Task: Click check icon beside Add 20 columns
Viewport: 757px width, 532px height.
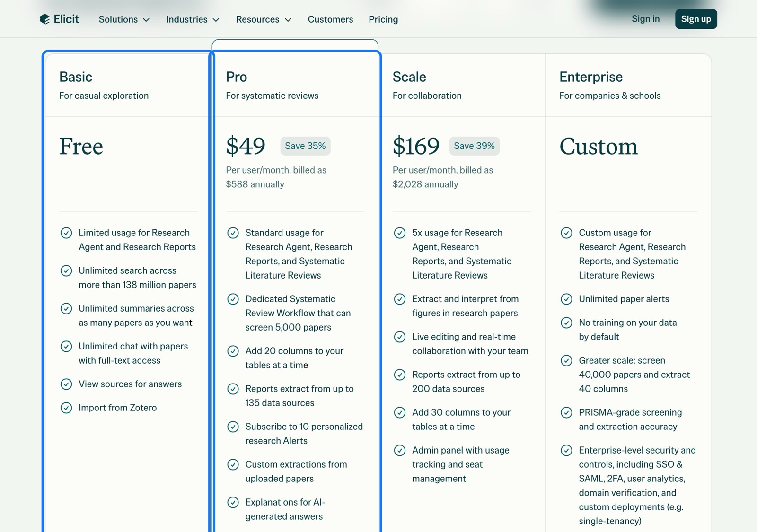Action: pos(233,351)
